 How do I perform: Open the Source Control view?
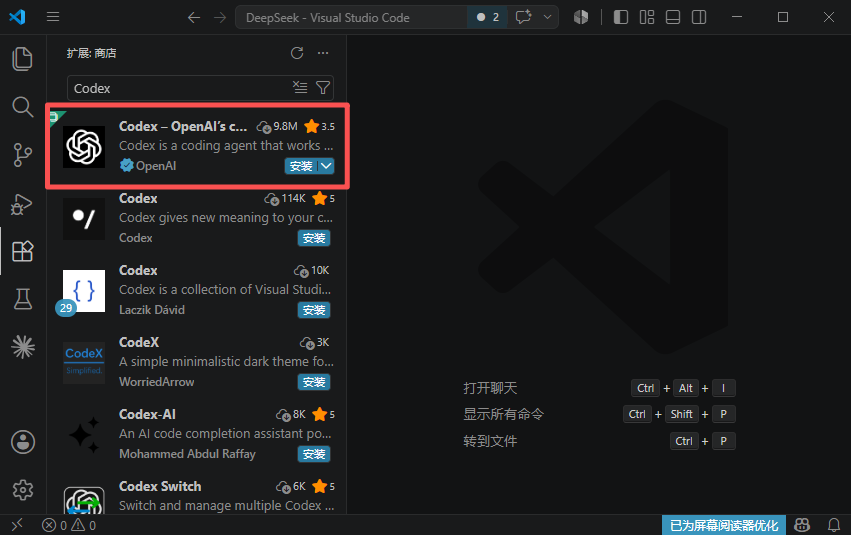(22, 155)
